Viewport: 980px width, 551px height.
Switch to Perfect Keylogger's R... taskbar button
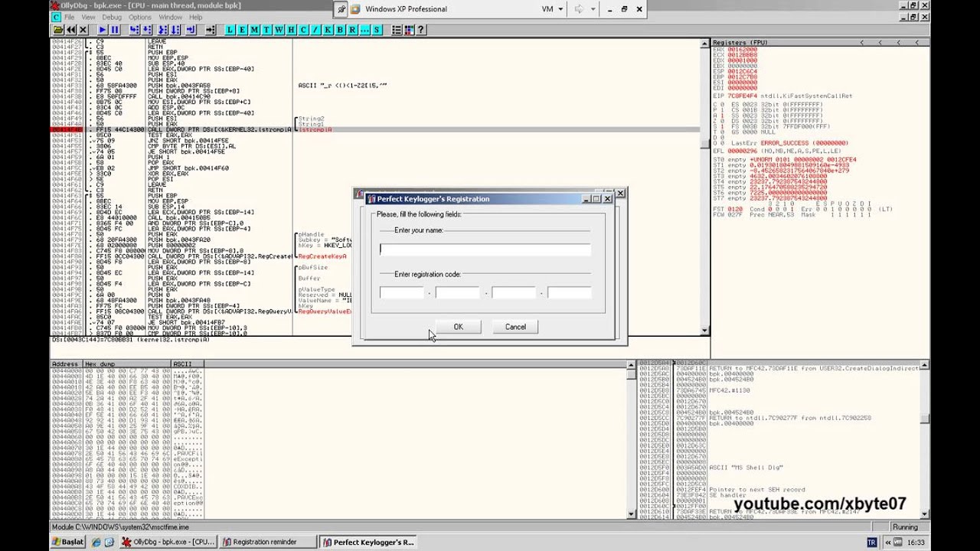tap(369, 542)
